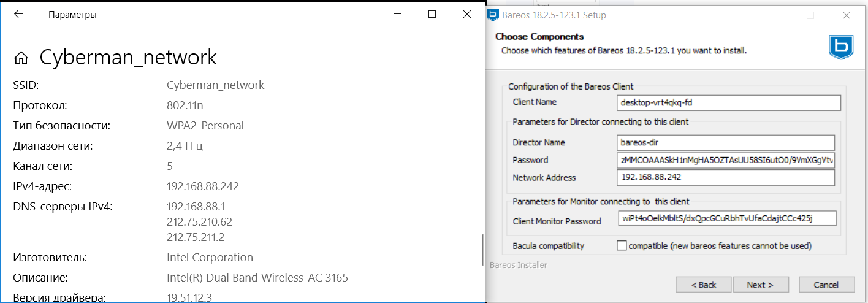Return to previous installer page with Back

pyautogui.click(x=704, y=285)
